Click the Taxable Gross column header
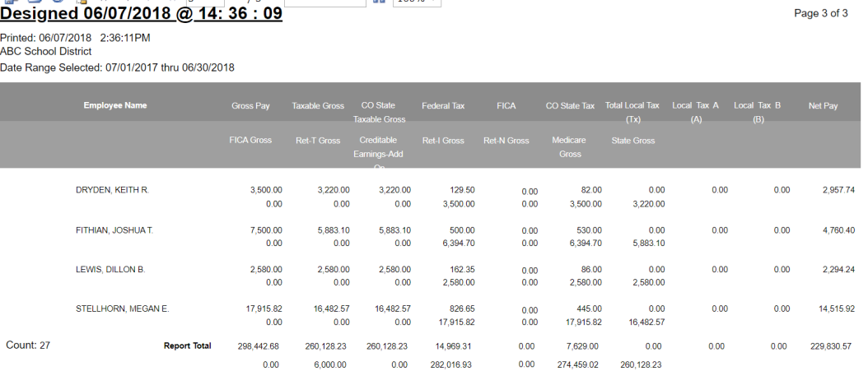Screen dimensions: 868x385 (x=317, y=106)
